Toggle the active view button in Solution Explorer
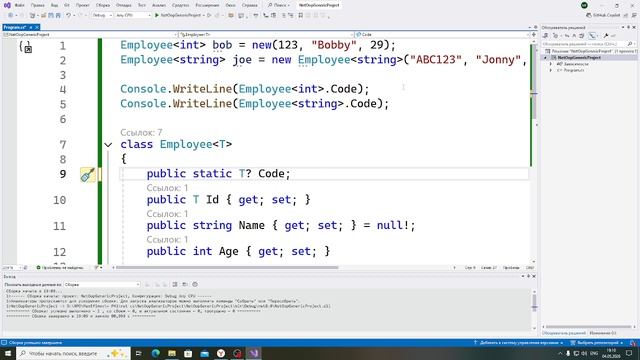This screenshot has height=360, width=640. (x=592, y=36)
